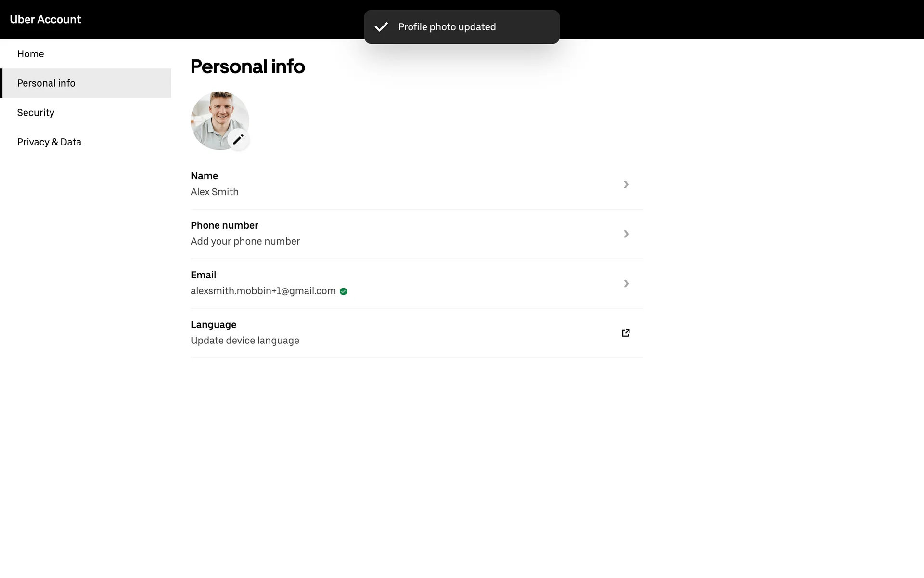This screenshot has height=578, width=924.
Task: Click the external link icon for Language
Action: (626, 333)
